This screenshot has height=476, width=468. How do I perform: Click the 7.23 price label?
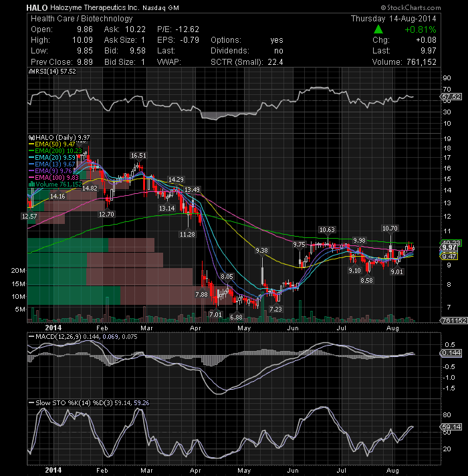click(x=275, y=309)
